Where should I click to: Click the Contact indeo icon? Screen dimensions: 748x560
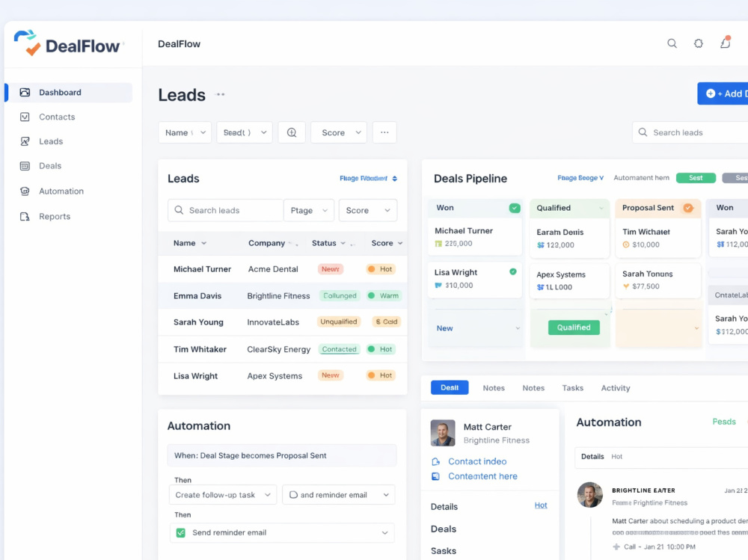435,462
